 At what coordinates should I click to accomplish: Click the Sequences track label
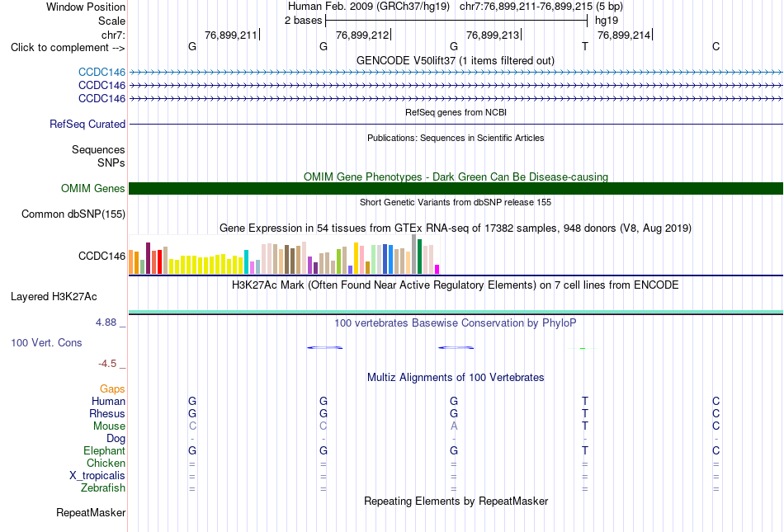click(98, 149)
